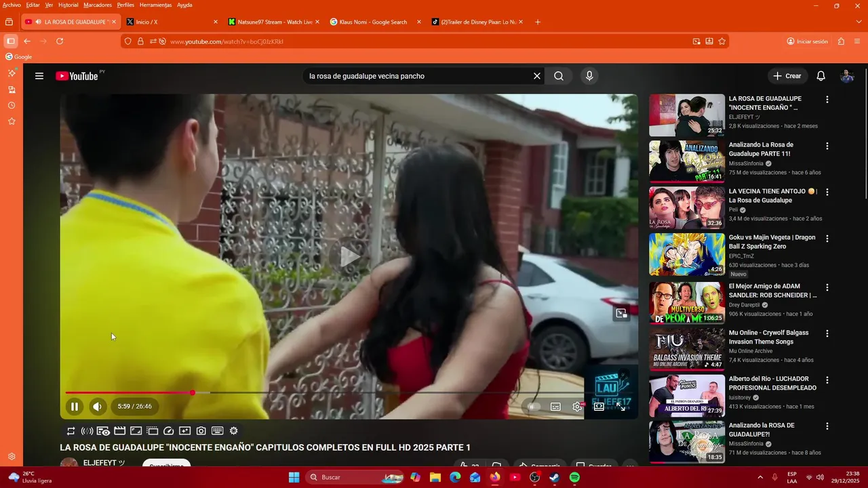Switch to Natsune97 Stream tab
The image size is (868, 488).
click(275, 22)
